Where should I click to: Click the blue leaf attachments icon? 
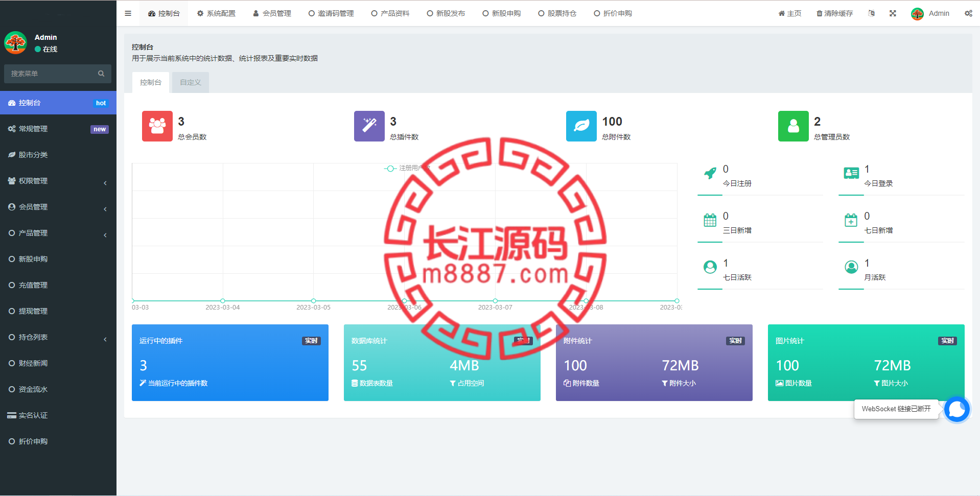(581, 126)
